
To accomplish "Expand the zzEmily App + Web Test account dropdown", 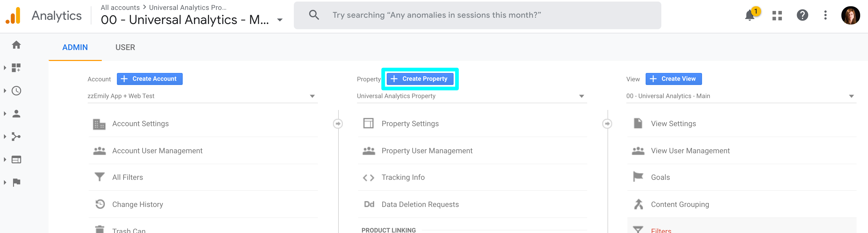I will [x=203, y=96].
